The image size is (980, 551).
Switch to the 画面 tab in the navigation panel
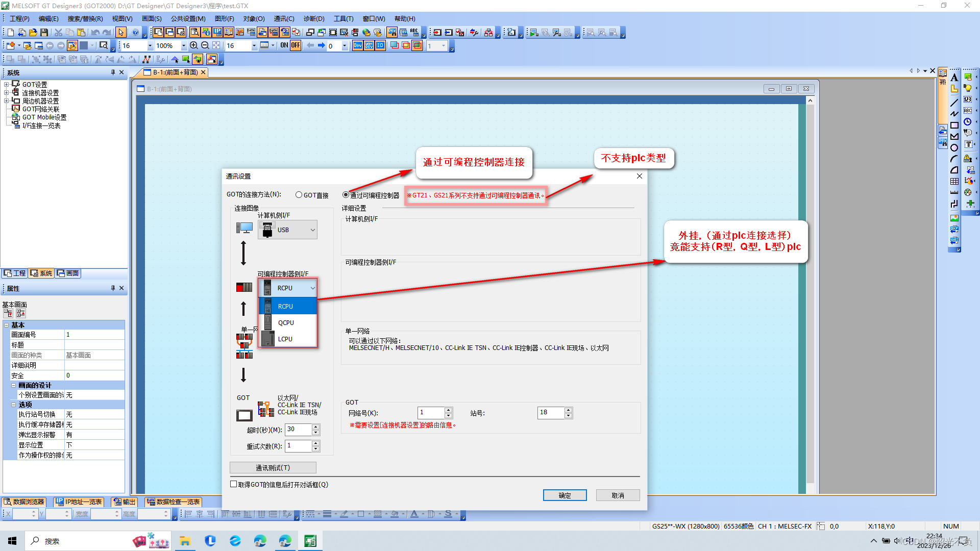tap(68, 273)
